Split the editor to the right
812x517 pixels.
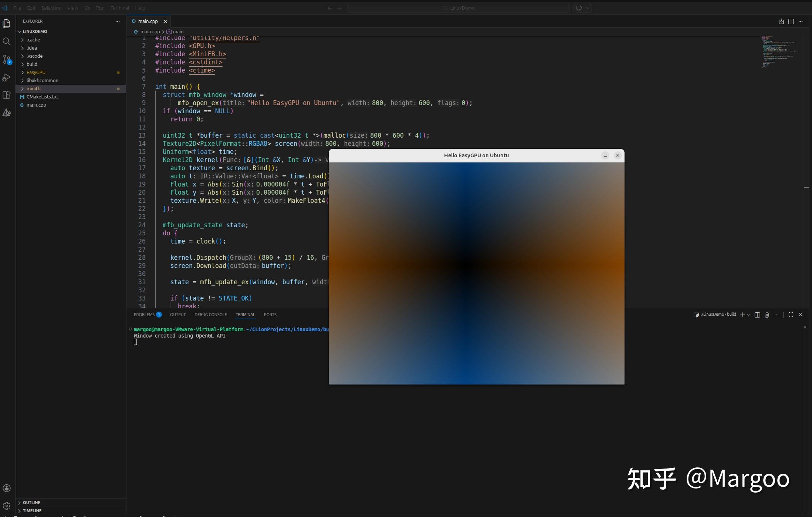click(x=791, y=21)
